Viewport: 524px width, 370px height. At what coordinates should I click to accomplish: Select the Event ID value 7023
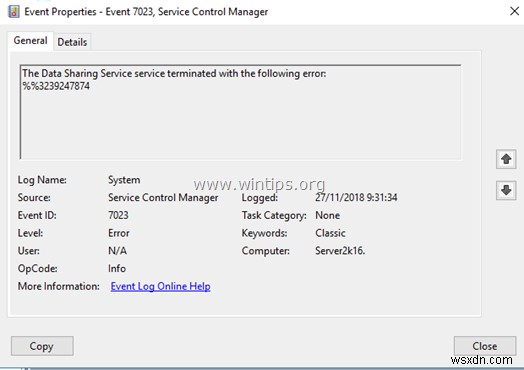coord(118,215)
